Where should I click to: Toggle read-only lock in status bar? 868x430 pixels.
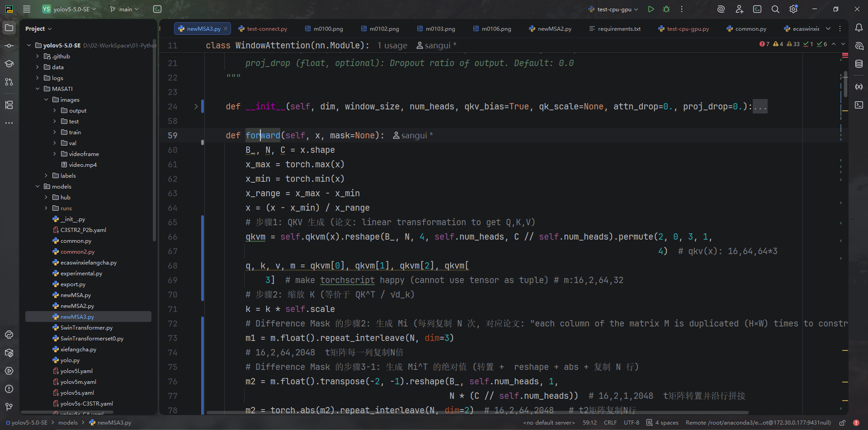click(x=842, y=423)
